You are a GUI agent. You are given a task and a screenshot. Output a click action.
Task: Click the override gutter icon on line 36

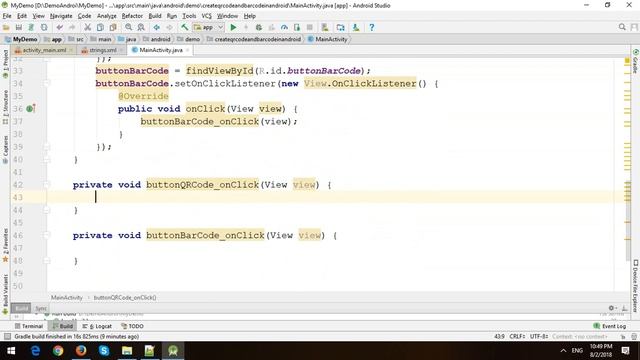[31, 109]
